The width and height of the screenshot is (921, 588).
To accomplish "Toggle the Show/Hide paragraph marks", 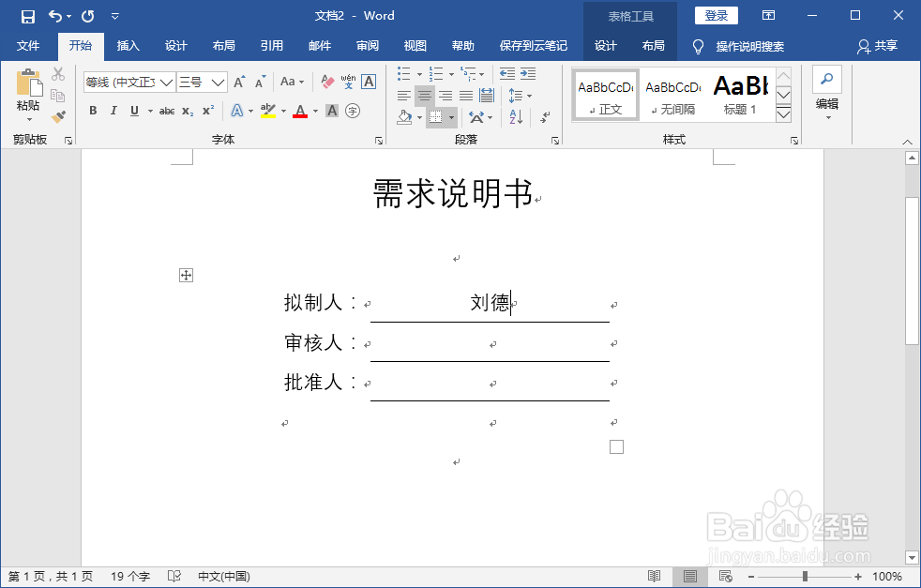I will point(543,117).
